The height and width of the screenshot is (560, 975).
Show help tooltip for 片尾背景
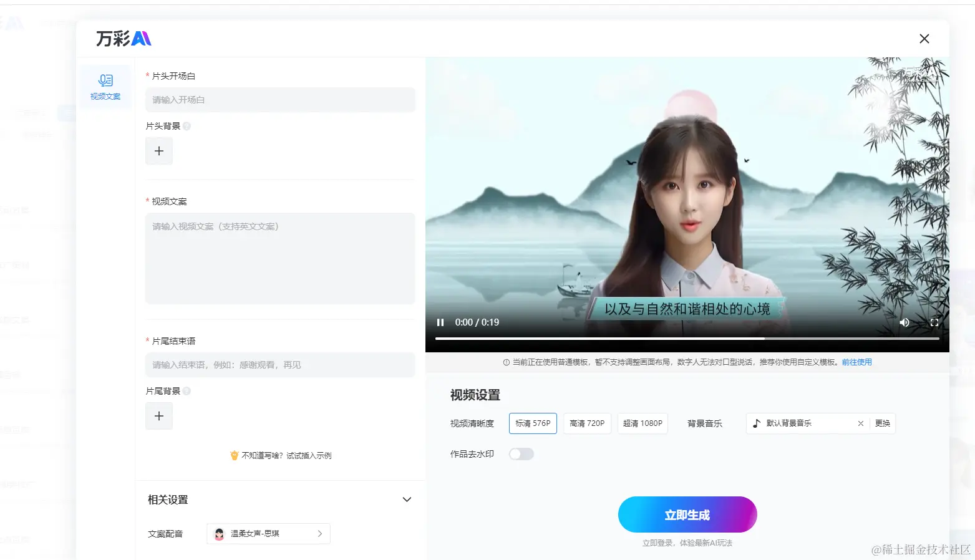(187, 391)
